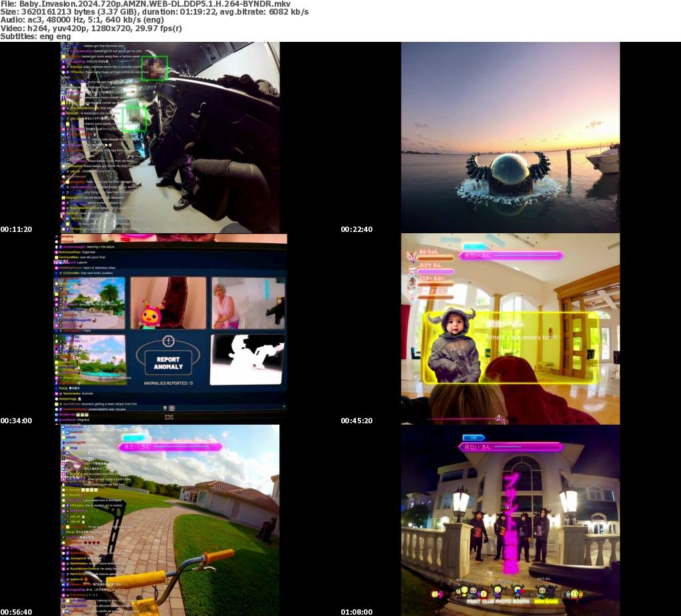The height and width of the screenshot is (616, 681).
Task: Select the elderly woman camera feed
Action: pyautogui.click(x=247, y=303)
